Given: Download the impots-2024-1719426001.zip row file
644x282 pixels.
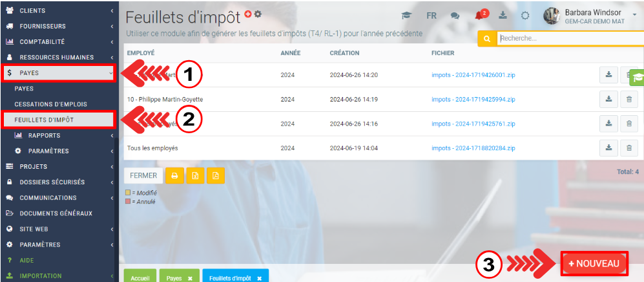Looking at the screenshot, I should [608, 75].
